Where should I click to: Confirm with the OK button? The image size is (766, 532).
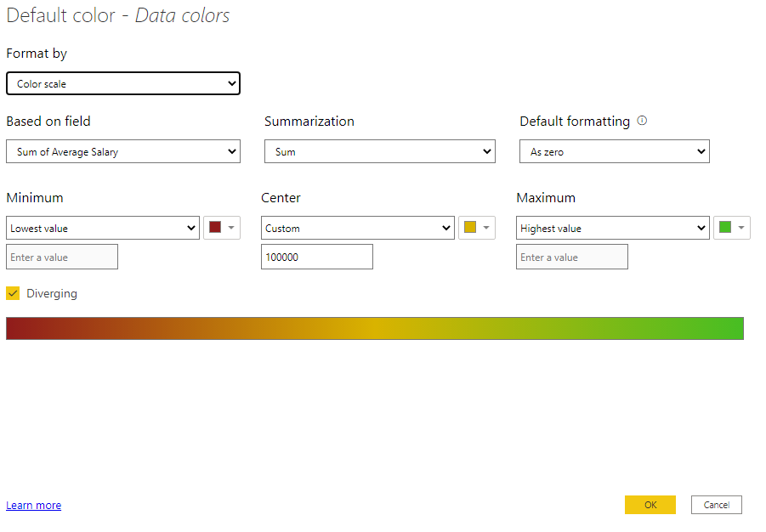[650, 505]
